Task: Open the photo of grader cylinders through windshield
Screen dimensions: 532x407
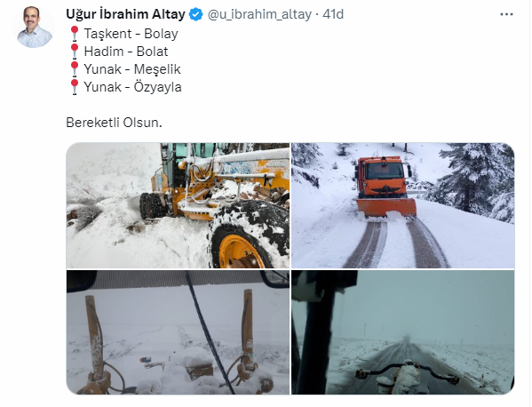Action: 178,332
